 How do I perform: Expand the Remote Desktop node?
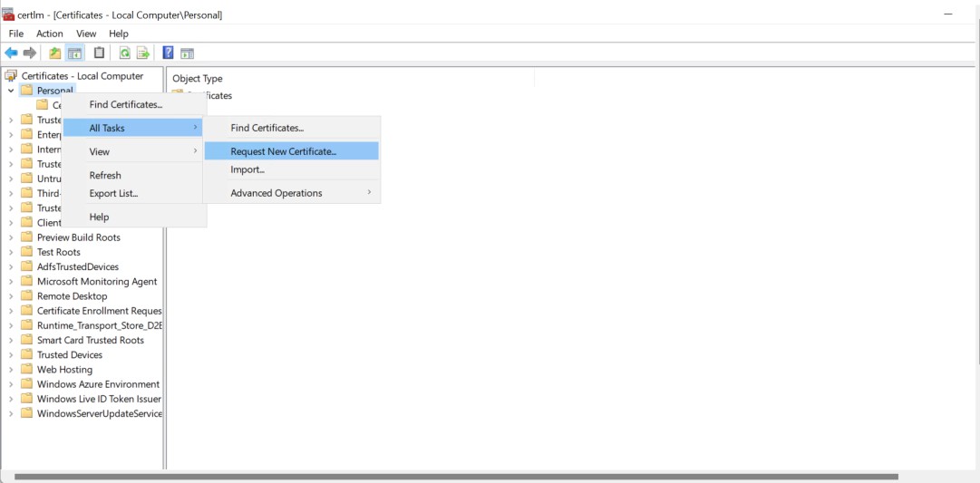pyautogui.click(x=11, y=296)
